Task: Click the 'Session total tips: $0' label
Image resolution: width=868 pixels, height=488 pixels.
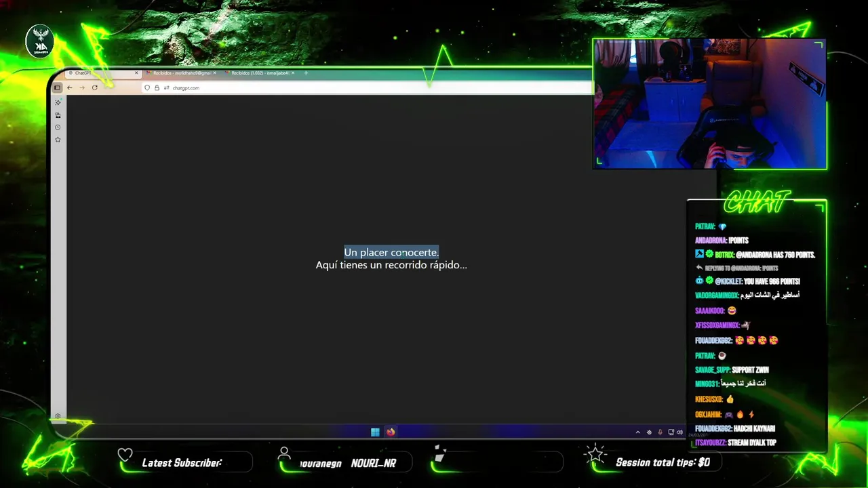Action: tap(663, 462)
